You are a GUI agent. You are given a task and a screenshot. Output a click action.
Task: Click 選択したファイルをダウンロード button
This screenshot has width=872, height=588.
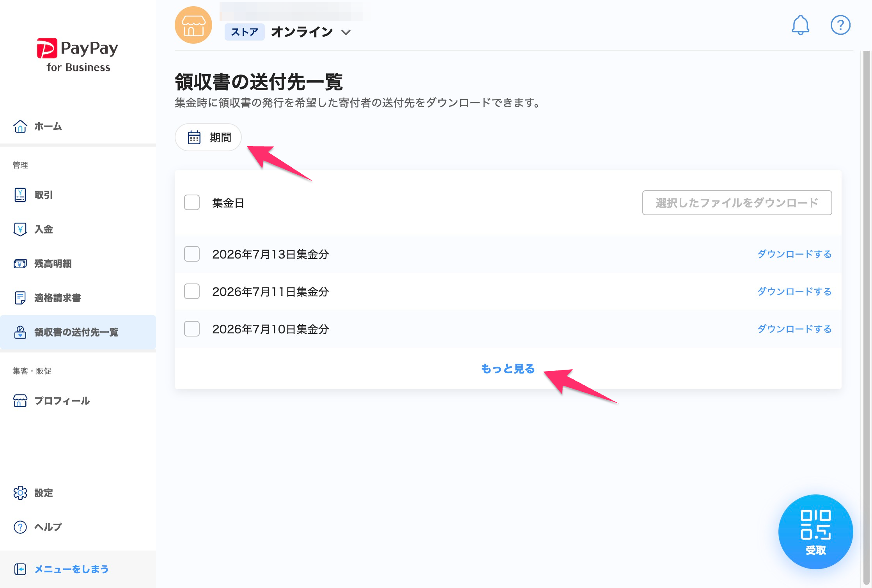737,203
